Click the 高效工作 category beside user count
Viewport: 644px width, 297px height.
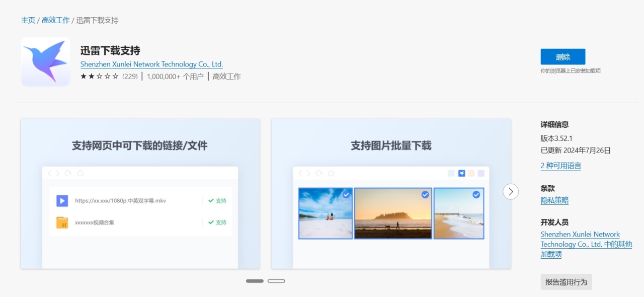click(x=226, y=77)
